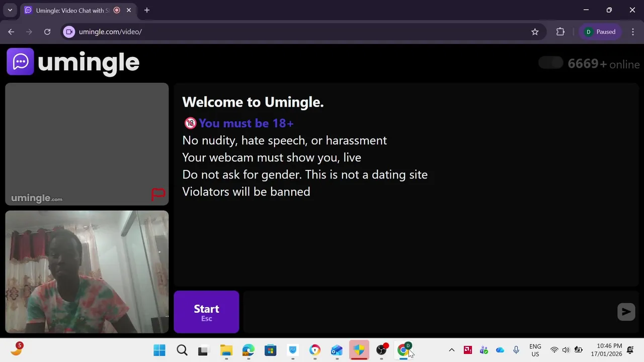The height and width of the screenshot is (362, 644).
Task: Click 'Violators will be banned' line
Action: click(246, 192)
